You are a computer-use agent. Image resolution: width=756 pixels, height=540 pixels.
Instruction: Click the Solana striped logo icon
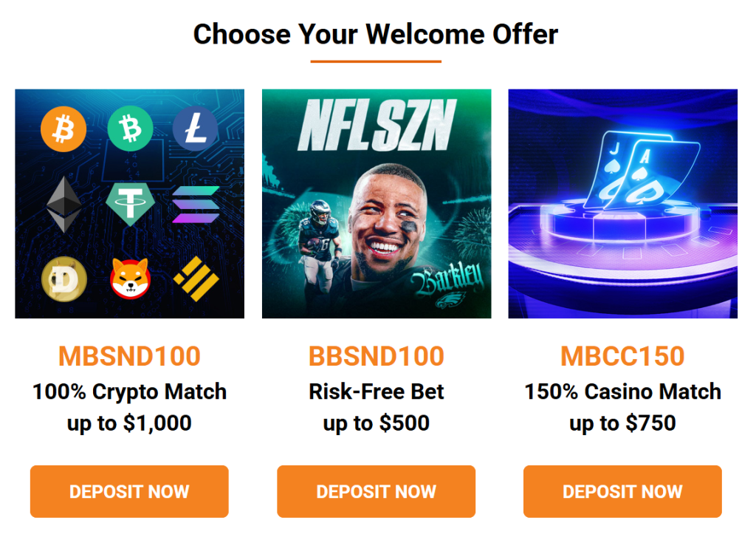tap(196, 205)
